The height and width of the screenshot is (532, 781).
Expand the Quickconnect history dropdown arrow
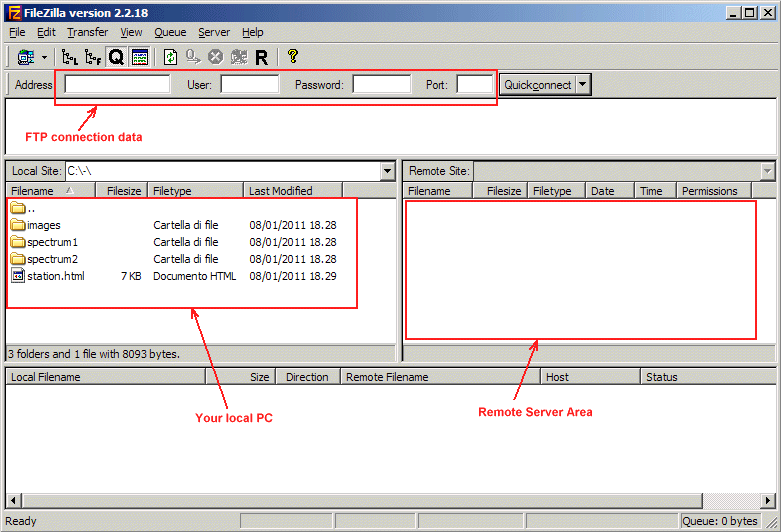583,85
